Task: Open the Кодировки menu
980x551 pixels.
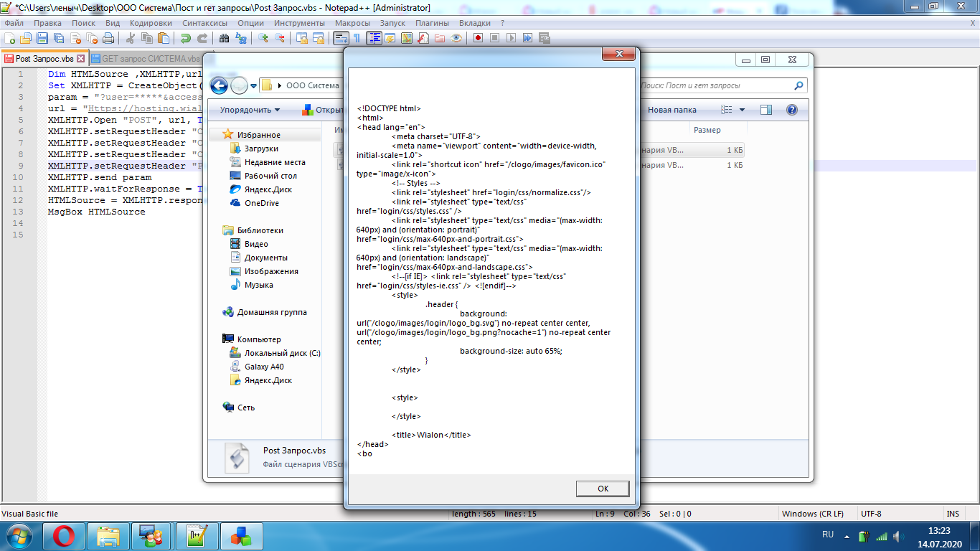Action: tap(151, 23)
